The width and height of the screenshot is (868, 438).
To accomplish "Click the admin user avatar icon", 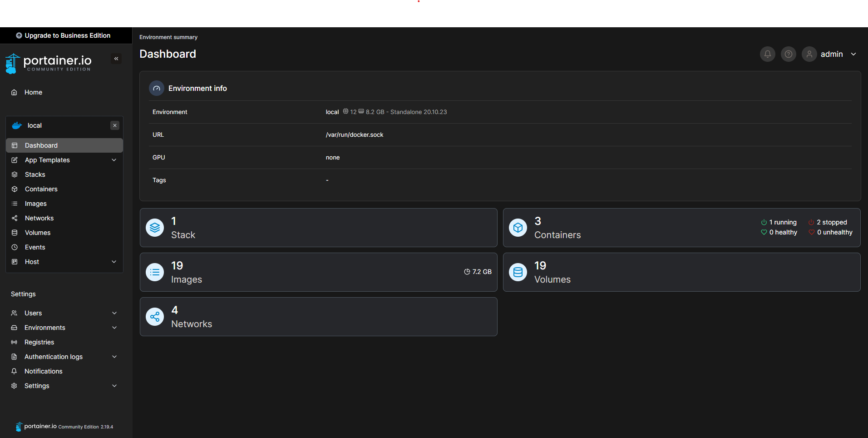I will 809,54.
